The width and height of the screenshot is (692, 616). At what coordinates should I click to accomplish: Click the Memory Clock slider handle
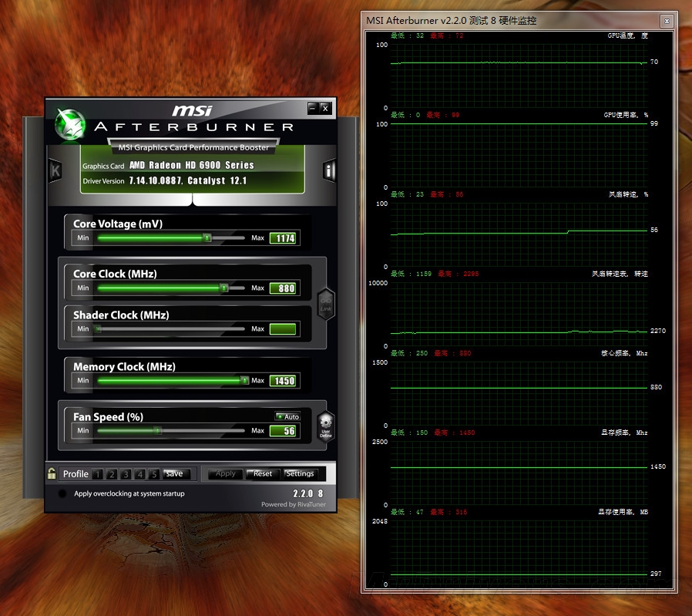click(244, 380)
